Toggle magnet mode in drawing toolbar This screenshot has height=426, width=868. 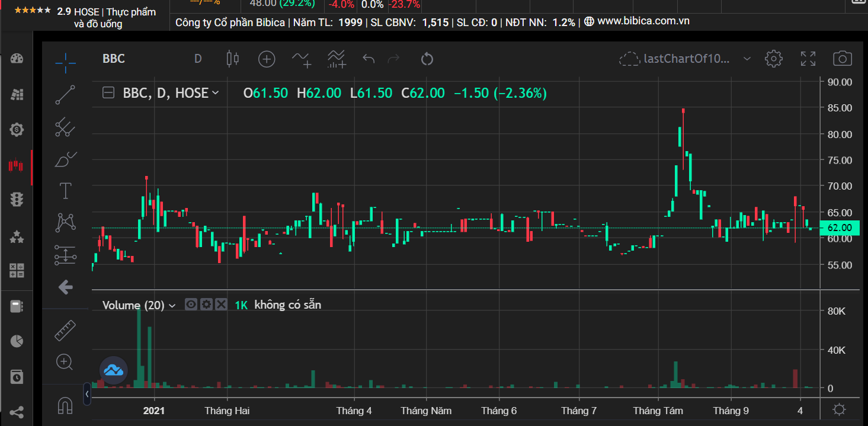[65, 406]
